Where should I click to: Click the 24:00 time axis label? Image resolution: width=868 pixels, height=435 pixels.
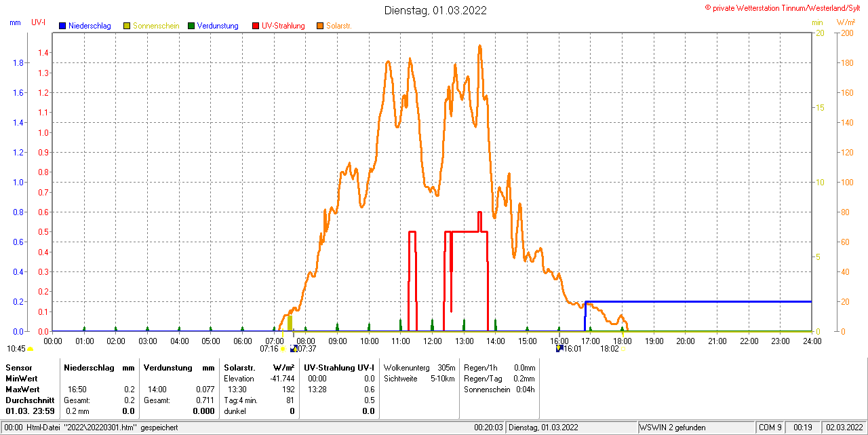(x=812, y=341)
